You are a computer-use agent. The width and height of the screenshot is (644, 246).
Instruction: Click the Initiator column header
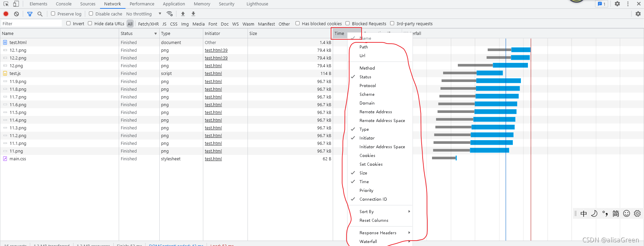pyautogui.click(x=225, y=34)
